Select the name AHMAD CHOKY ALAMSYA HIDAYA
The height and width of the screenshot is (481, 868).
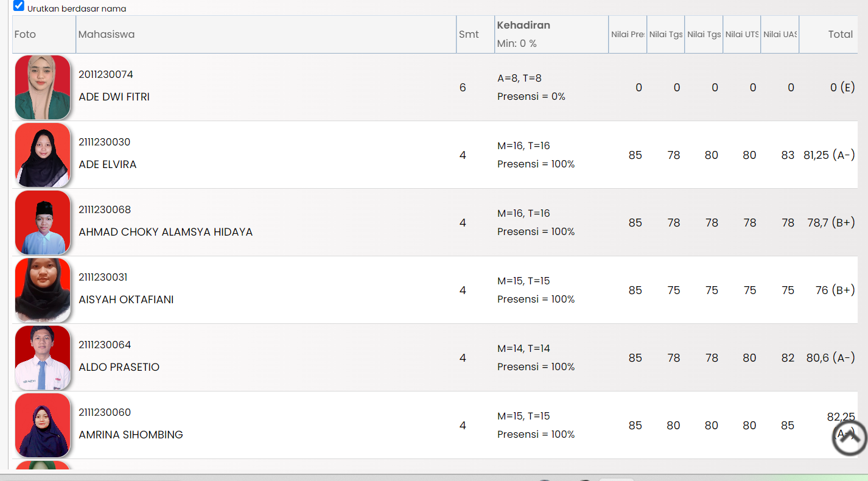point(166,232)
